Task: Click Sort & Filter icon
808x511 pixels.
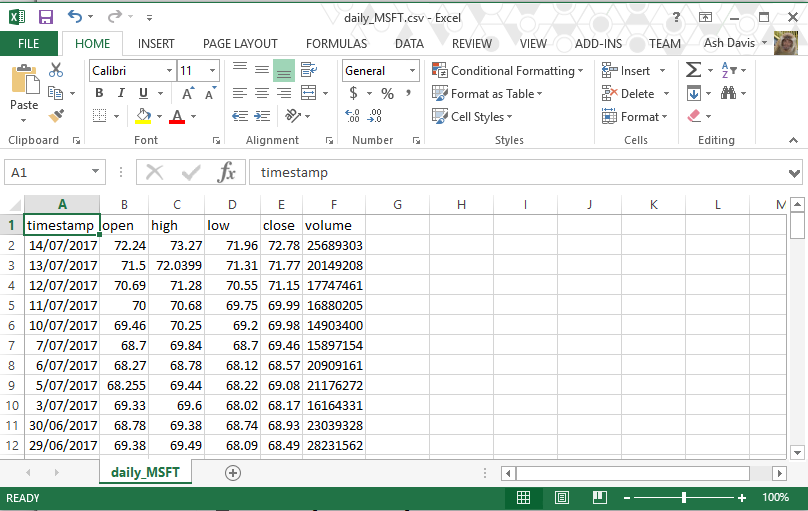Action: click(x=730, y=70)
